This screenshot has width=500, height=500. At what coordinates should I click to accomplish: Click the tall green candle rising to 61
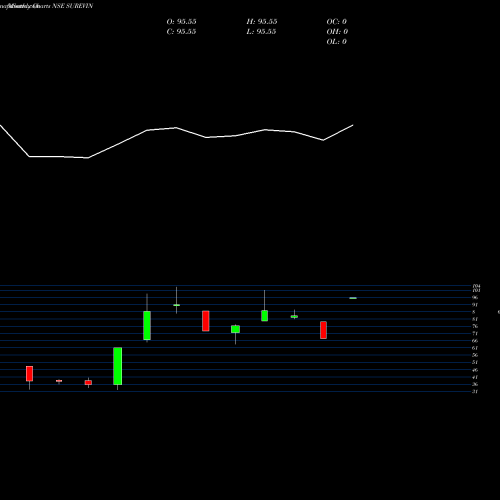[118, 366]
